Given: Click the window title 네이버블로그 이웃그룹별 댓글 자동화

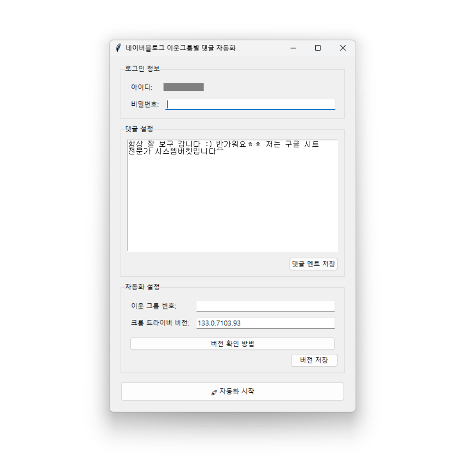Looking at the screenshot, I should [181, 48].
